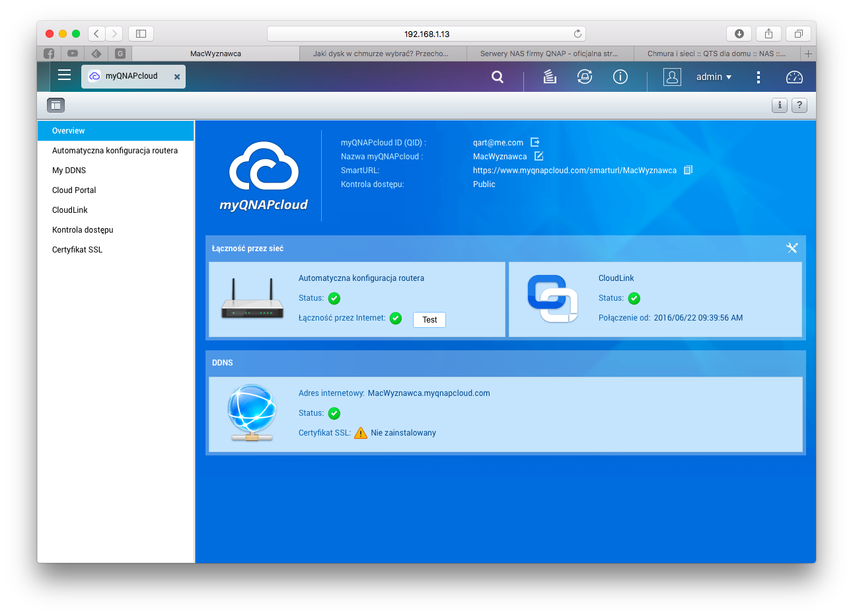The height and width of the screenshot is (616, 853).
Task: Open the three-dot more options menu
Action: click(x=759, y=77)
